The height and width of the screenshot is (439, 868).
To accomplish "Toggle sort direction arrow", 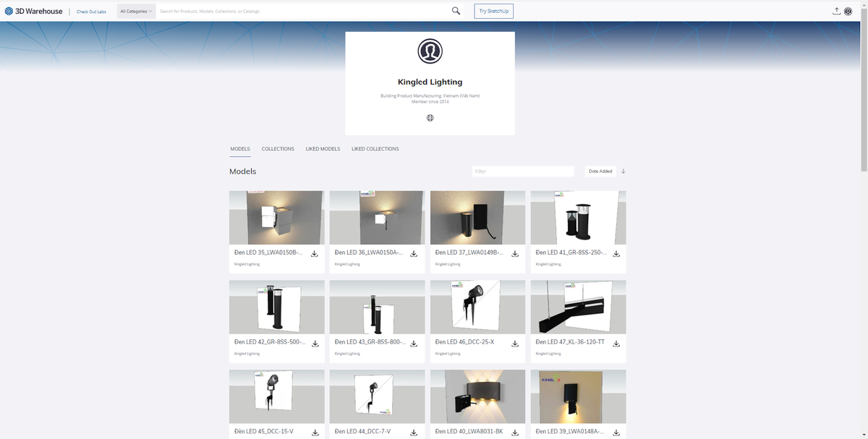I will coord(624,171).
